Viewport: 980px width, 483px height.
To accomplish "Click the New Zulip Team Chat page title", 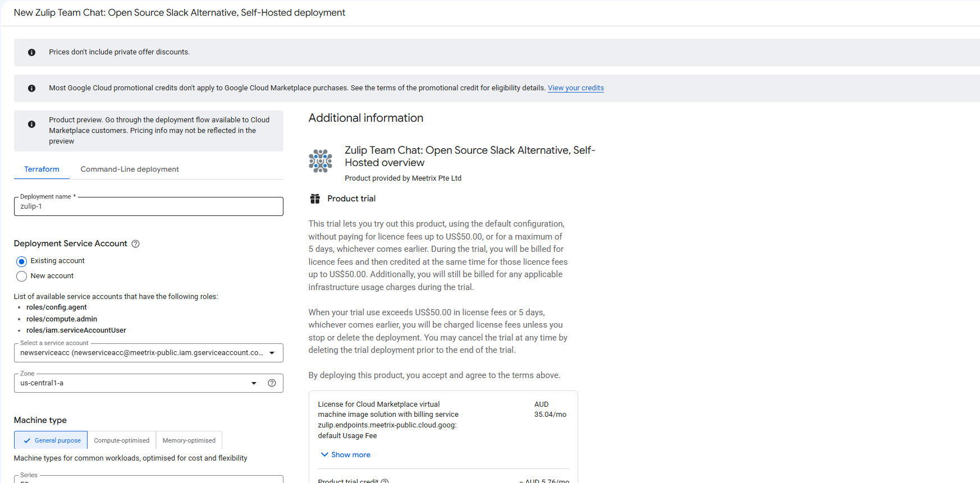I will tap(180, 12).
